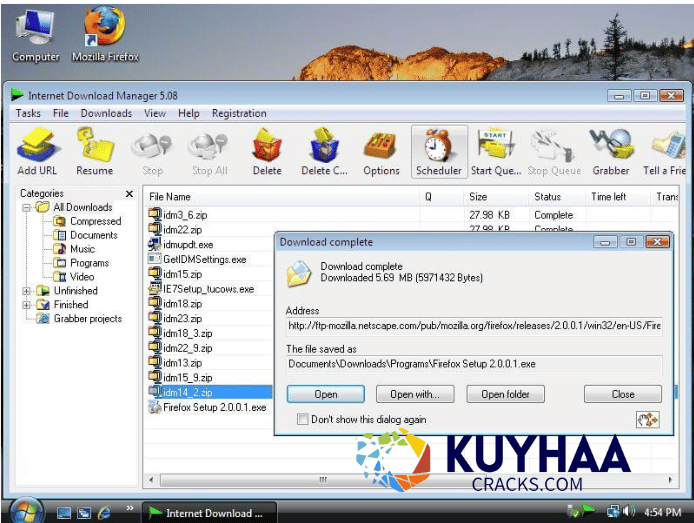Click the Windows Start orb
This screenshot has width=694, height=523.
click(25, 511)
